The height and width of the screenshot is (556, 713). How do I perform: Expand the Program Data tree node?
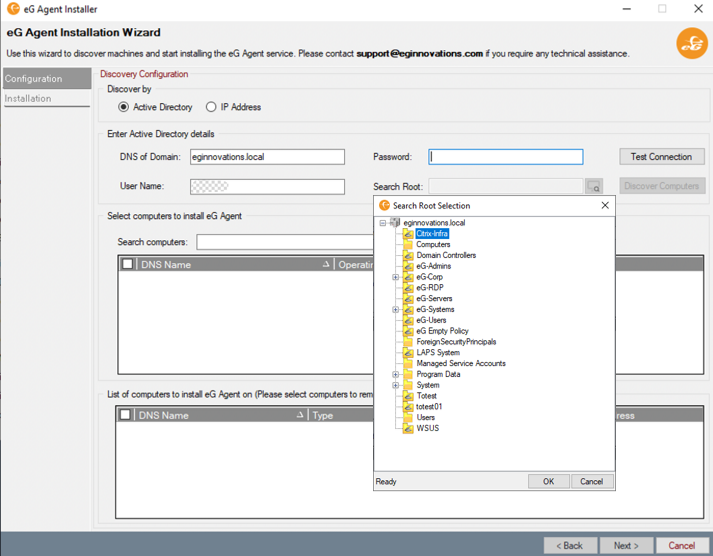396,375
